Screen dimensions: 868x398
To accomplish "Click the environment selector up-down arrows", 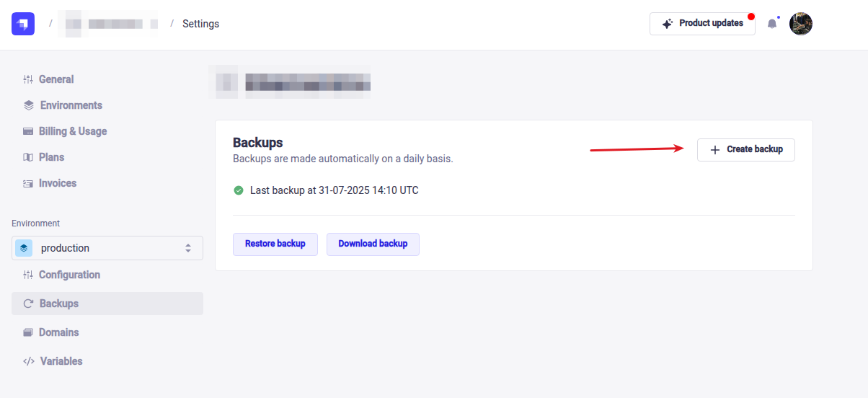I will pyautogui.click(x=188, y=248).
